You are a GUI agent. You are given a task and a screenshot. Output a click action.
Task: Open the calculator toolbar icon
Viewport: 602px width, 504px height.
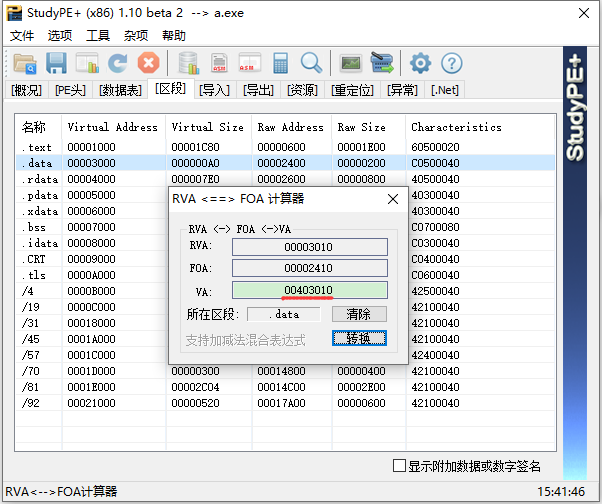coord(280,63)
